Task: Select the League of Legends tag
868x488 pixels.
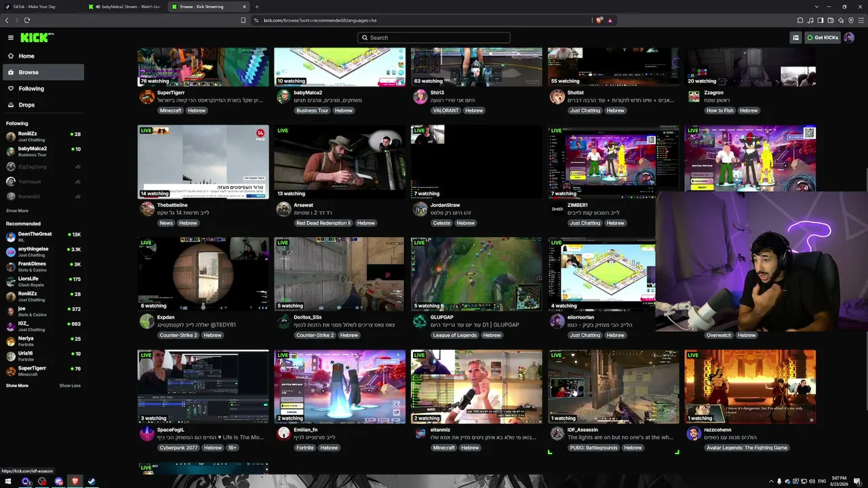Action: [x=454, y=335]
